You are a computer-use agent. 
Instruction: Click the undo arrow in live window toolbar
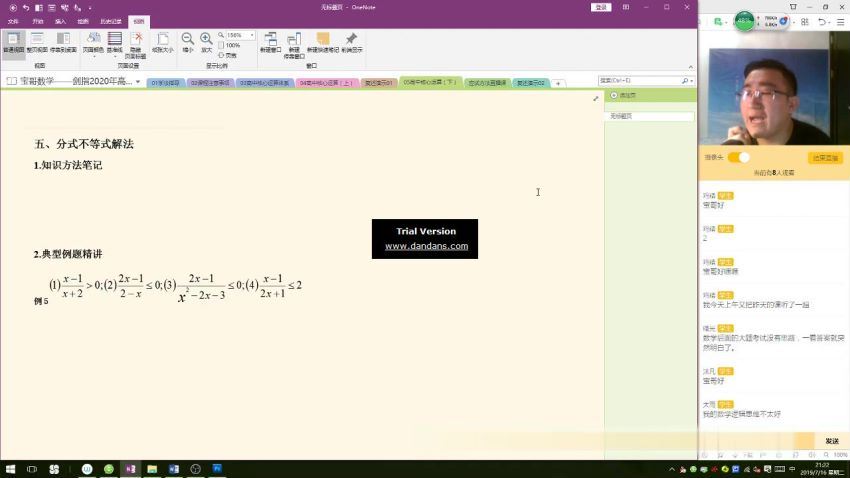tap(822, 22)
